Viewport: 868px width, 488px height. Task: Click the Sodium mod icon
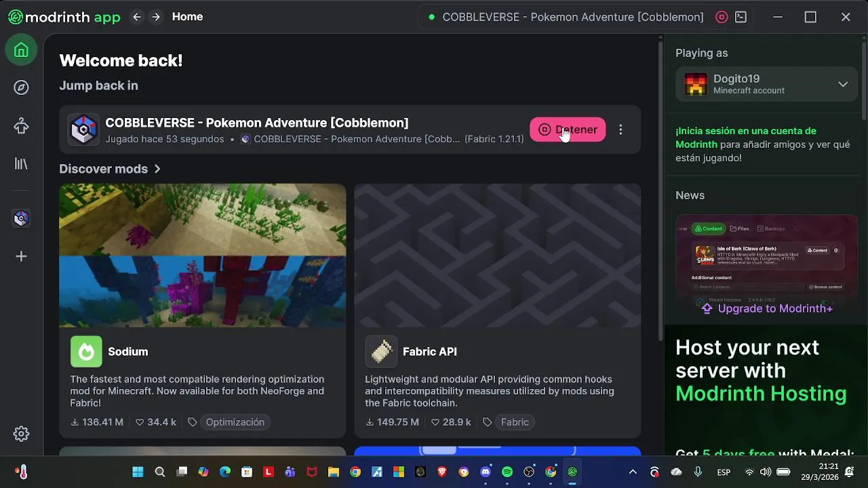pyautogui.click(x=86, y=351)
